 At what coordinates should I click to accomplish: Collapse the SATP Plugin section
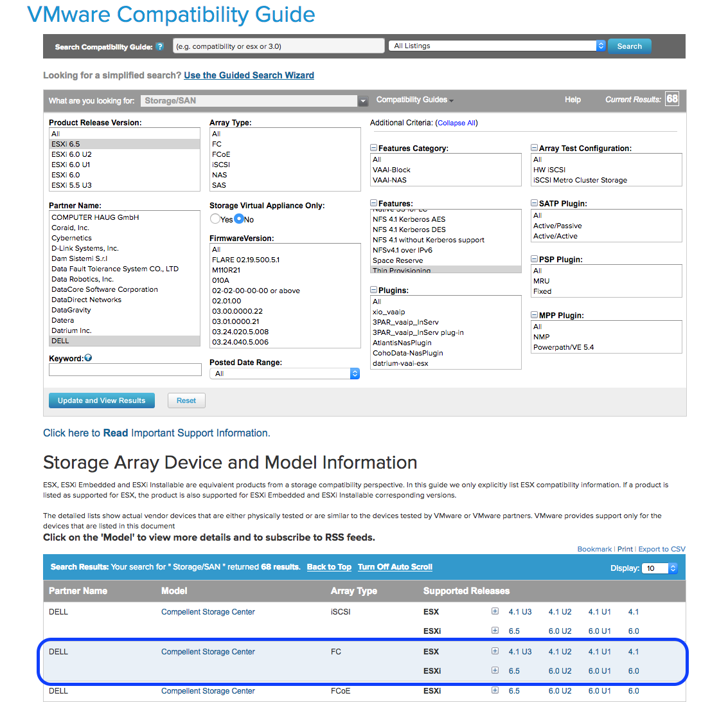click(534, 203)
